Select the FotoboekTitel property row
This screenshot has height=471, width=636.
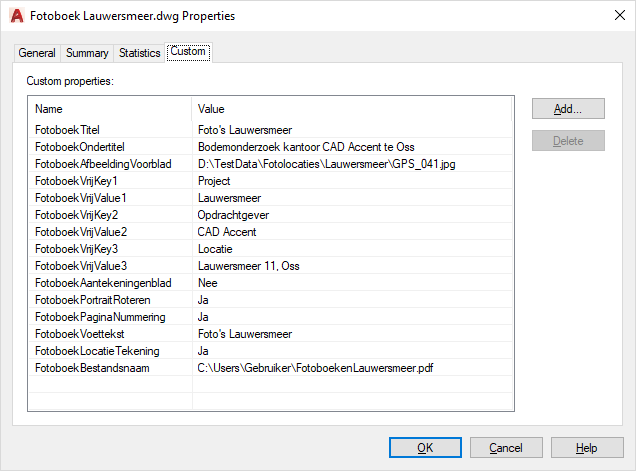67,130
